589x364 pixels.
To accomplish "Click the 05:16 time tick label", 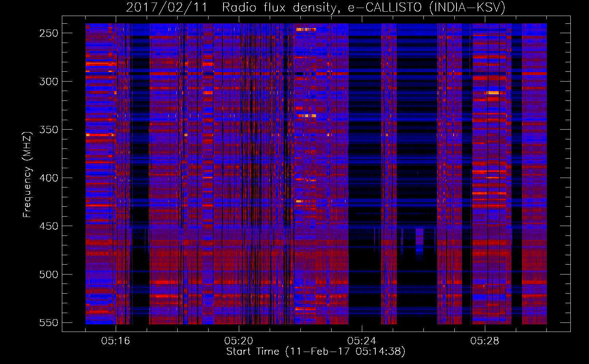I will [x=116, y=341].
